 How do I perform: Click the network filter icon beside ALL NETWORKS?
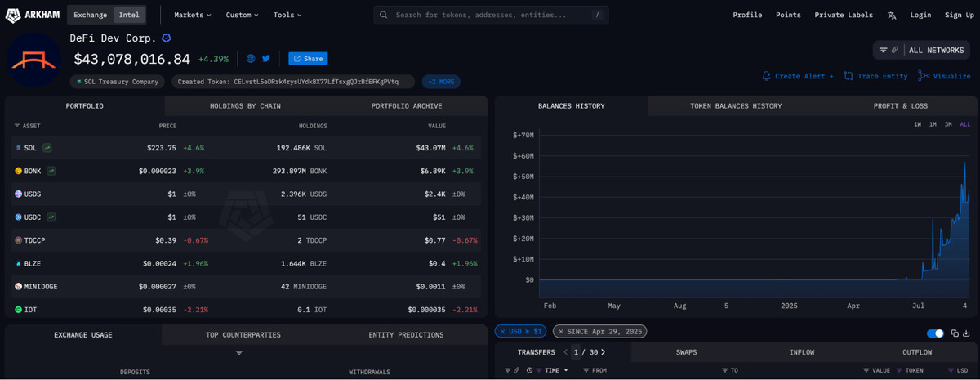point(883,50)
